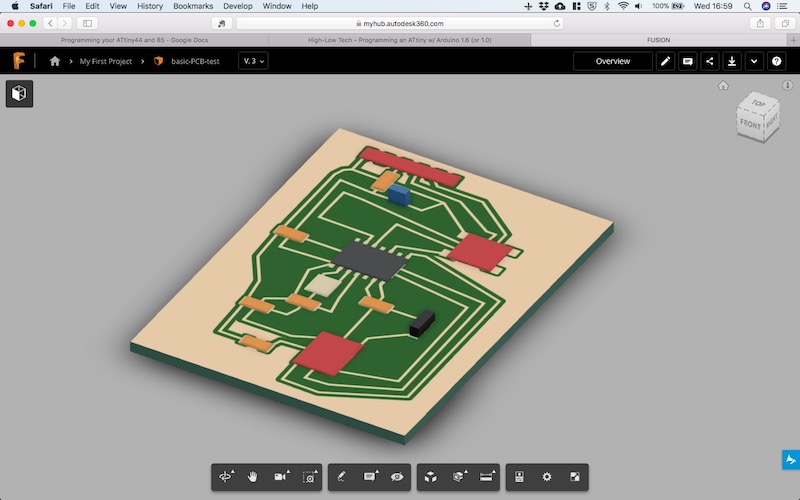Open the comments icon in header
Screen dimensions: 800x500
[x=688, y=61]
